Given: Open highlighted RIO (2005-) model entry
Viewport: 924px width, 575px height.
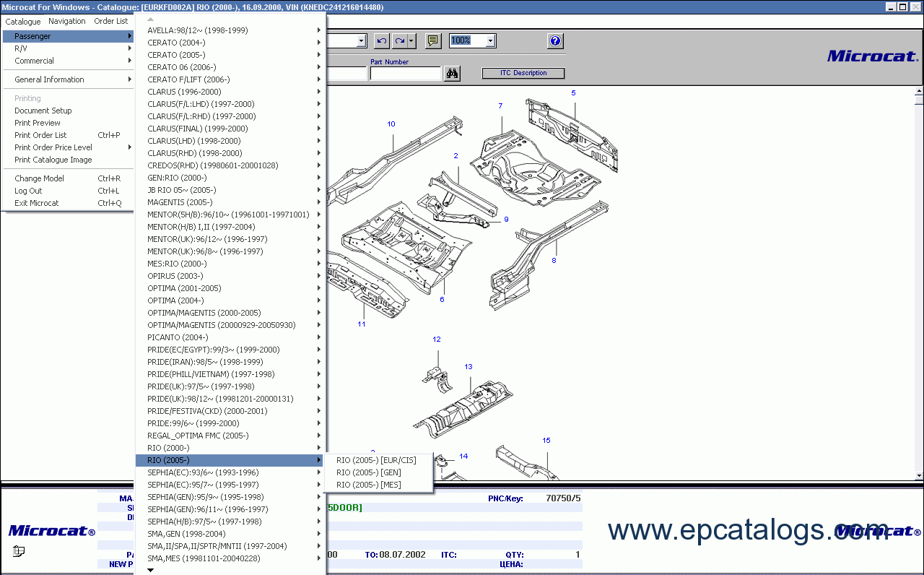Looking at the screenshot, I should [x=230, y=460].
